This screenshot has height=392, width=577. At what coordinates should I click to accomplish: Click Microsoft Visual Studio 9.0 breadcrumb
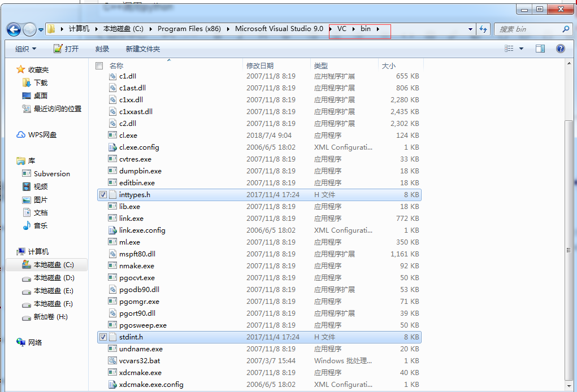click(x=279, y=29)
